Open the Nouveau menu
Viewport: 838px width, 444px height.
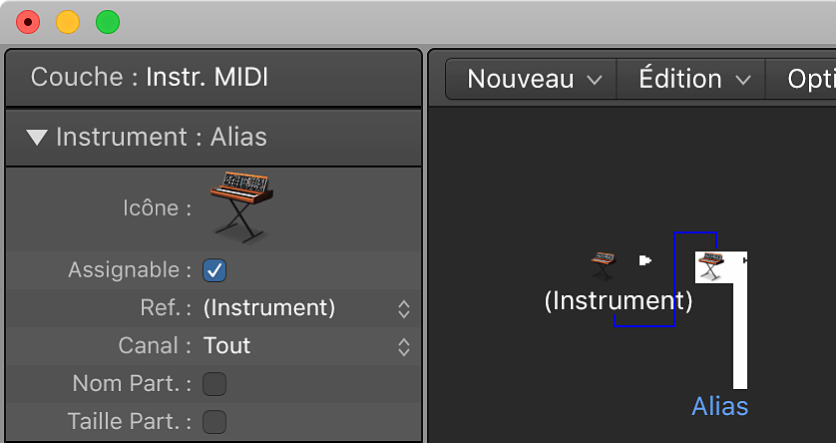click(534, 79)
